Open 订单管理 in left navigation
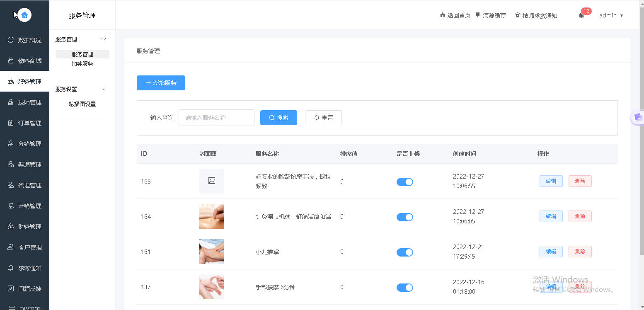 (x=24, y=123)
